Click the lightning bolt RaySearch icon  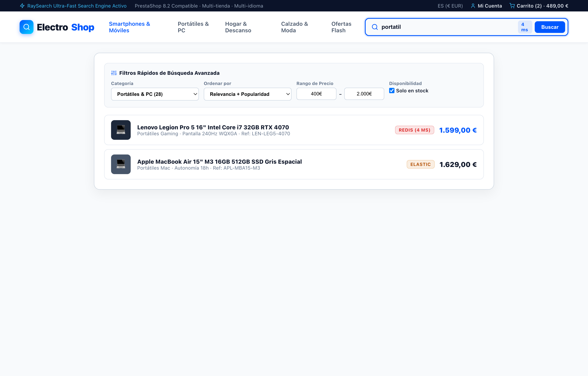(22, 6)
